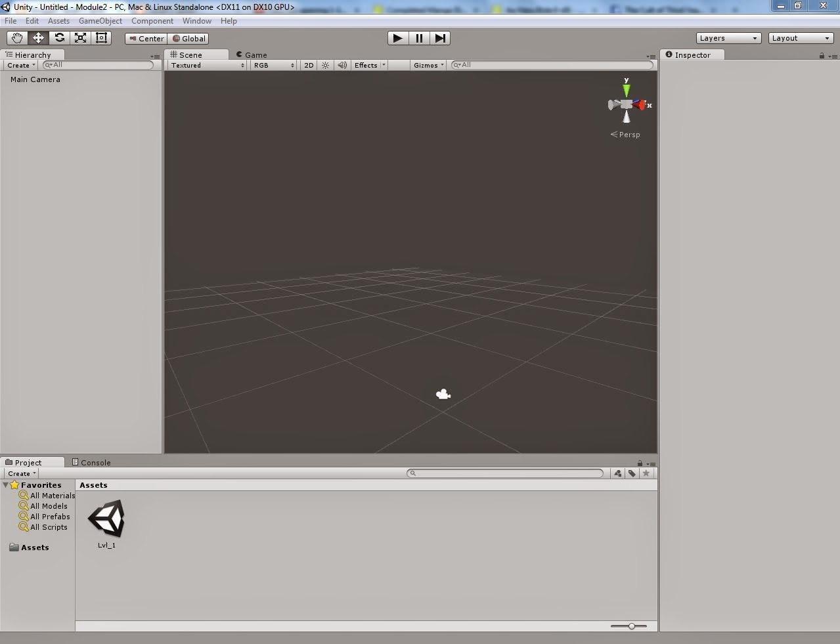Mute scene audio
840x644 pixels.
tap(342, 65)
